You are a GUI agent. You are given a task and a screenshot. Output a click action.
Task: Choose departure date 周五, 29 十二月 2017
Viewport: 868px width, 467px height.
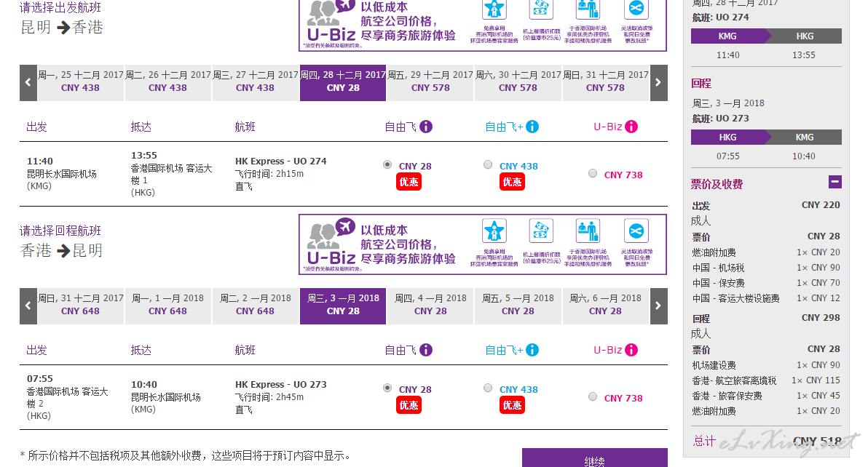pyautogui.click(x=430, y=82)
